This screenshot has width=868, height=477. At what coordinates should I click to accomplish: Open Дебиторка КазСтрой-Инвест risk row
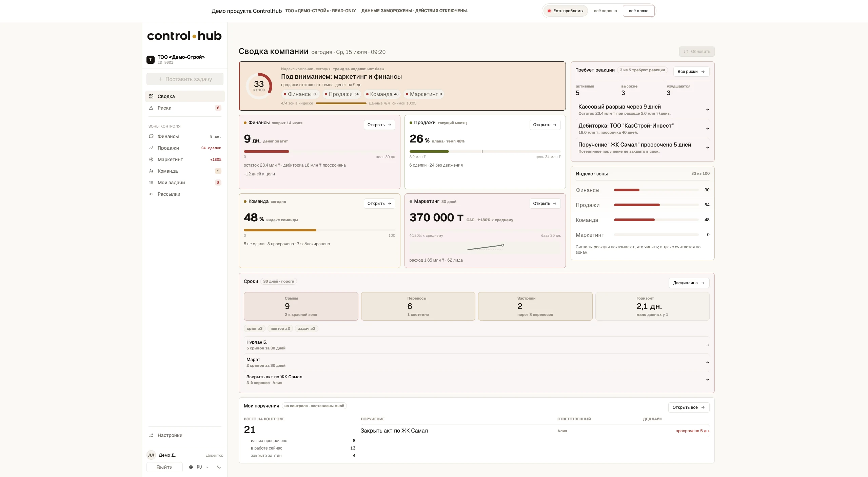tap(643, 129)
